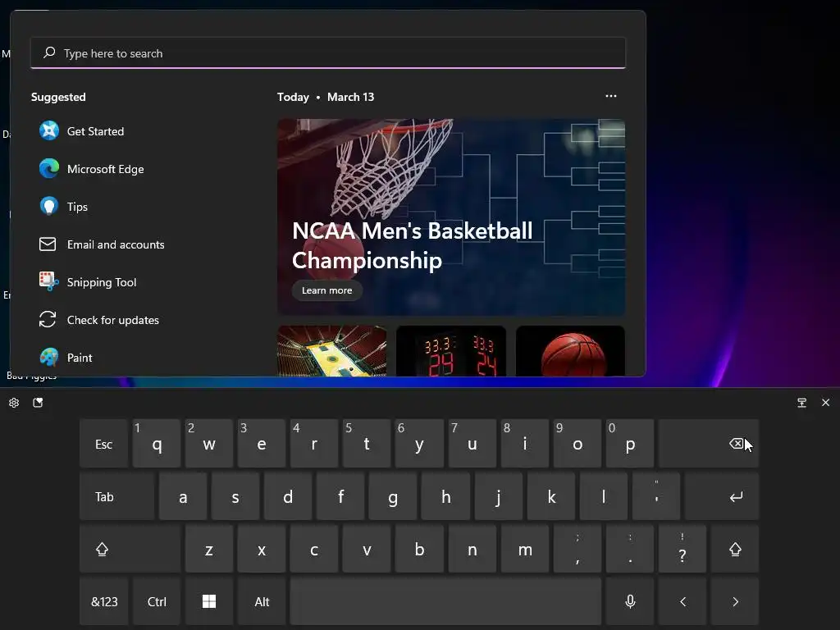This screenshot has width=840, height=630.
Task: Tap the x key
Action: (262, 549)
